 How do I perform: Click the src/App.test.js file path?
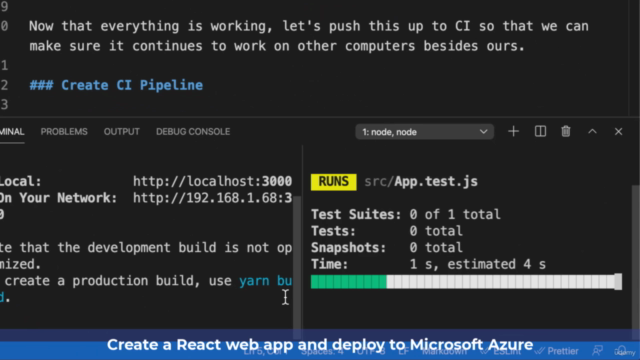coord(421,182)
